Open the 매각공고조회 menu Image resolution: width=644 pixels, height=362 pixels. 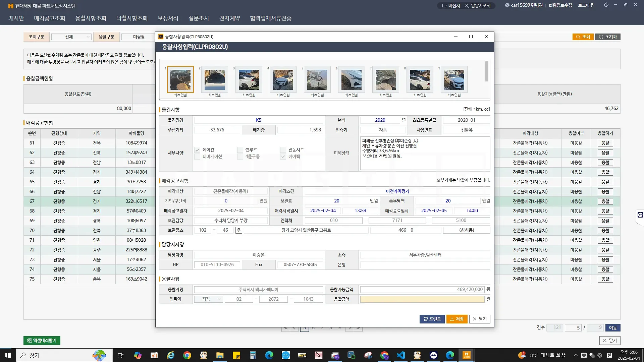[x=50, y=18]
